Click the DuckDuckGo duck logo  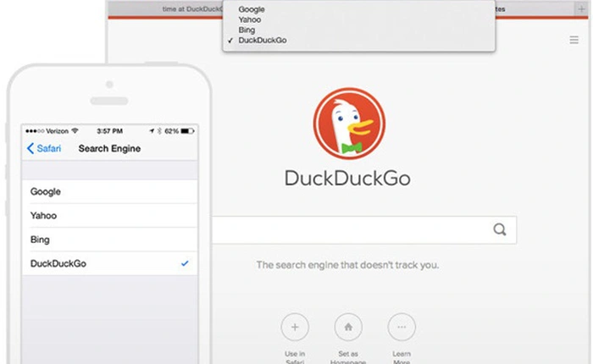[349, 124]
